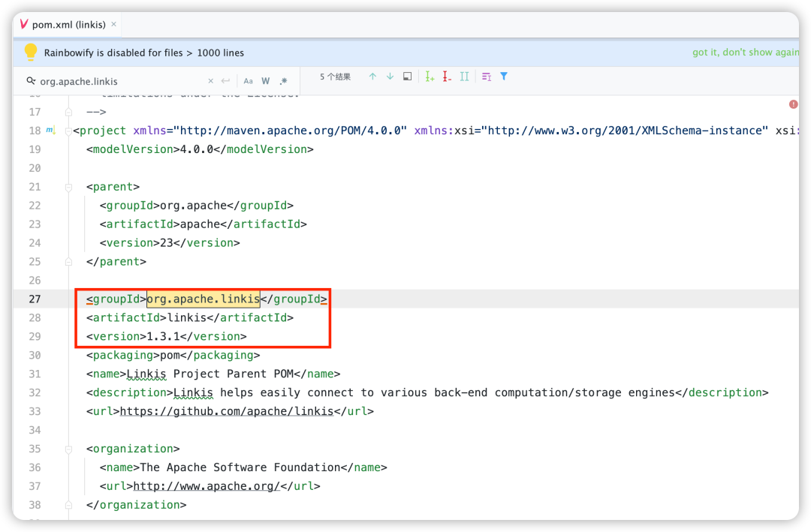Click version value 1.3.1 on line 29
This screenshot has width=811, height=532.
164,337
